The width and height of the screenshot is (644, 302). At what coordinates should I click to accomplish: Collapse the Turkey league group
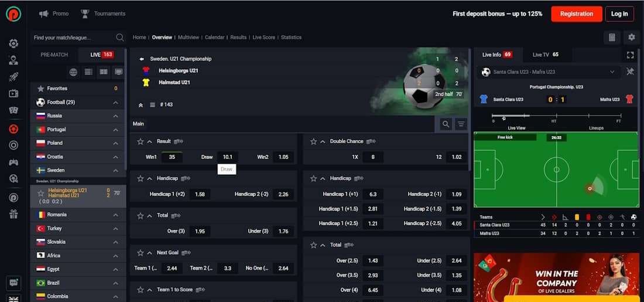point(116,228)
